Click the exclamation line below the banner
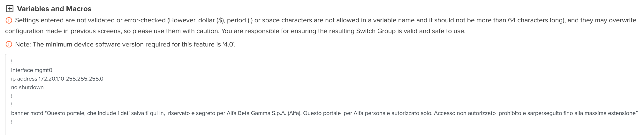644x135 pixels. (12, 122)
